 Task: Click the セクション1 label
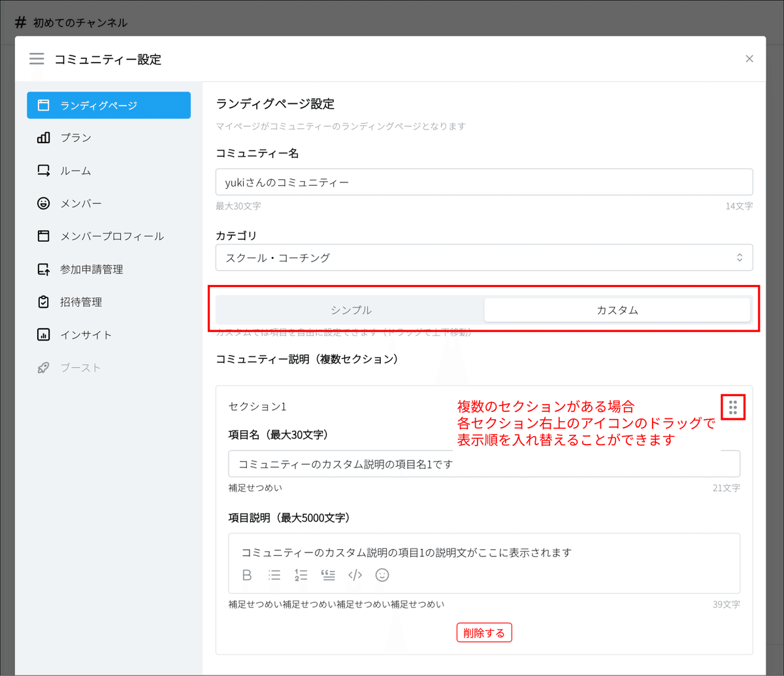pyautogui.click(x=257, y=406)
